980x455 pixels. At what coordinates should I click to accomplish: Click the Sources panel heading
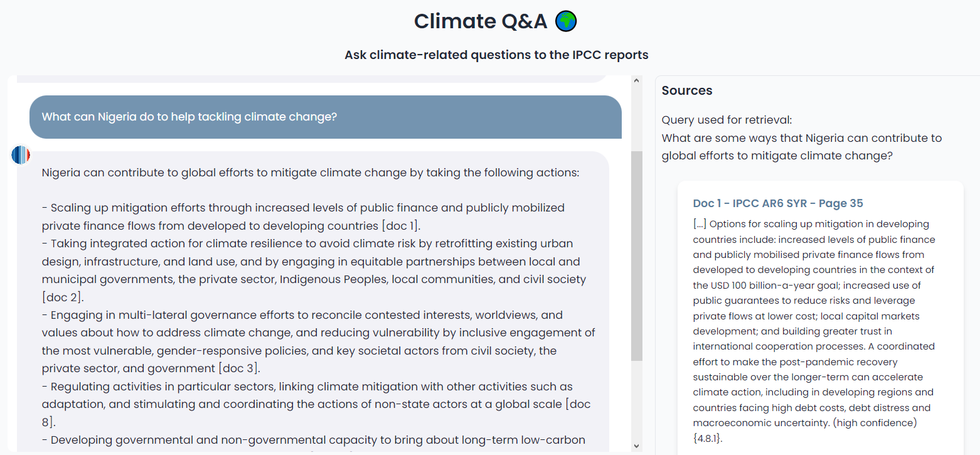coord(687,90)
